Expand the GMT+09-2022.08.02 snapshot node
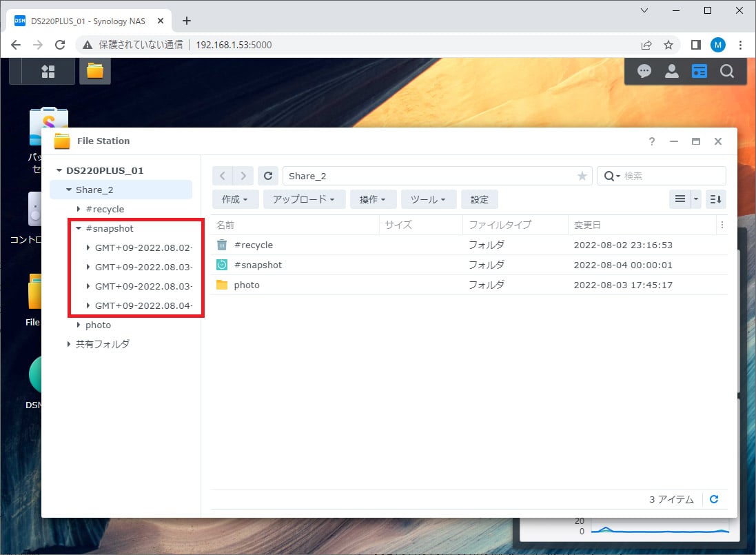The height and width of the screenshot is (555, 756). click(88, 248)
